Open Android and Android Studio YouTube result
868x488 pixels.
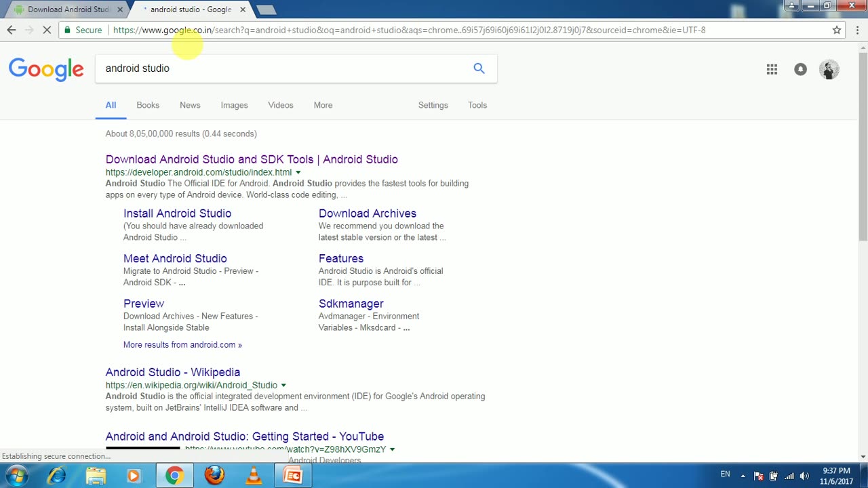(x=245, y=436)
